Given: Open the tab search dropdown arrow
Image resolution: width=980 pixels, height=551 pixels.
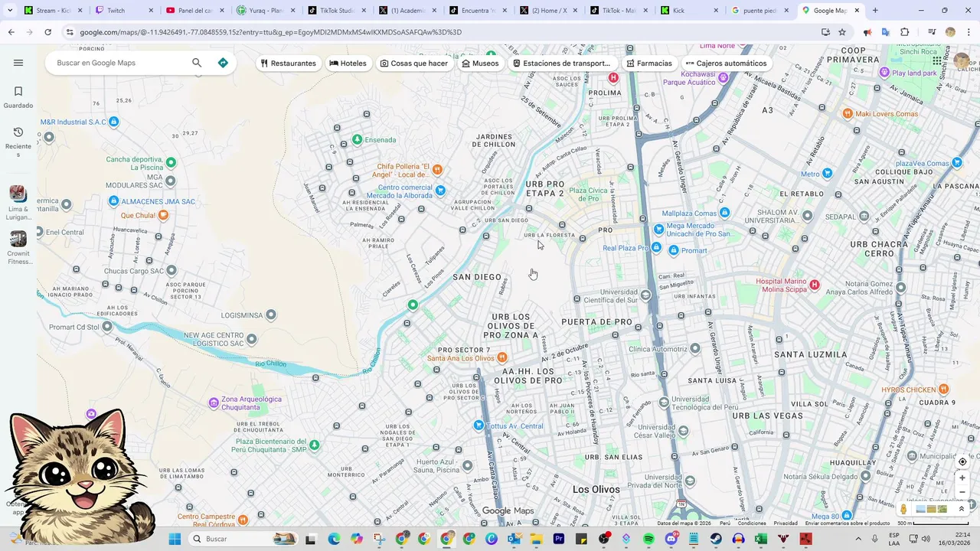Looking at the screenshot, I should pos(10,11).
